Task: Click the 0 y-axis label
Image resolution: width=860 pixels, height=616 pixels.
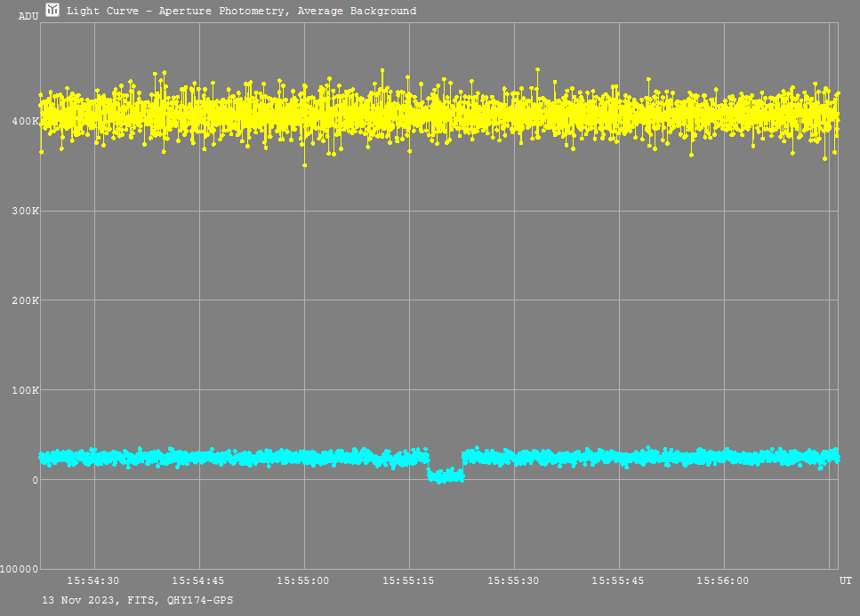Action: 35,480
